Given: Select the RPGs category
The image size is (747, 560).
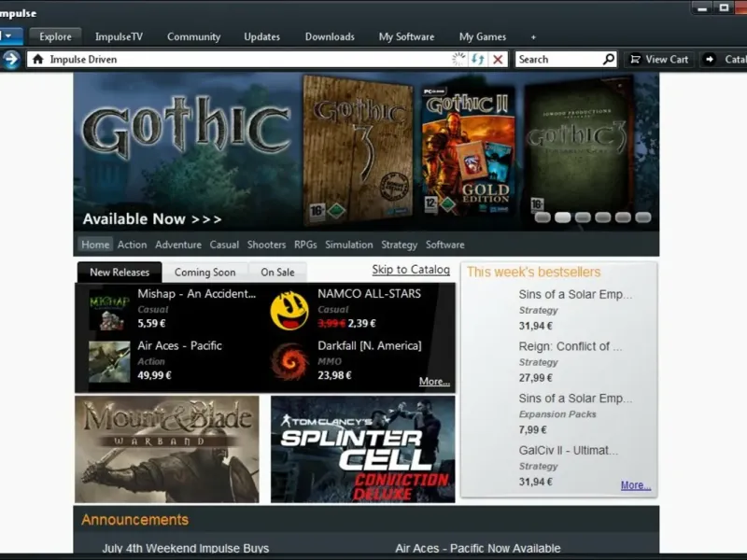Looking at the screenshot, I should click(305, 245).
